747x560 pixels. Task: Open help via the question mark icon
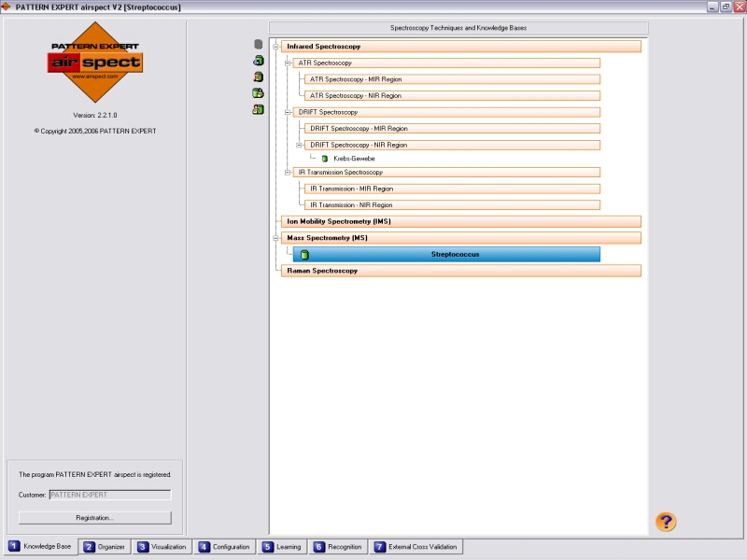point(666,522)
